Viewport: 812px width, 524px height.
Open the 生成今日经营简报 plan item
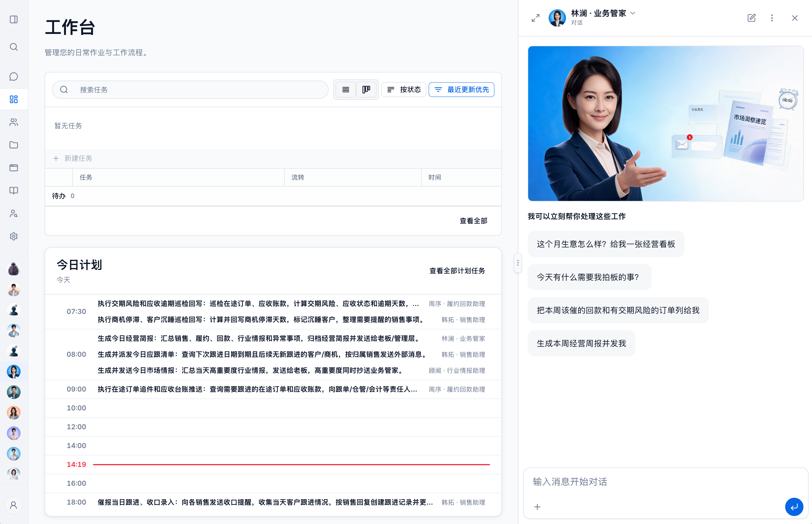260,338
